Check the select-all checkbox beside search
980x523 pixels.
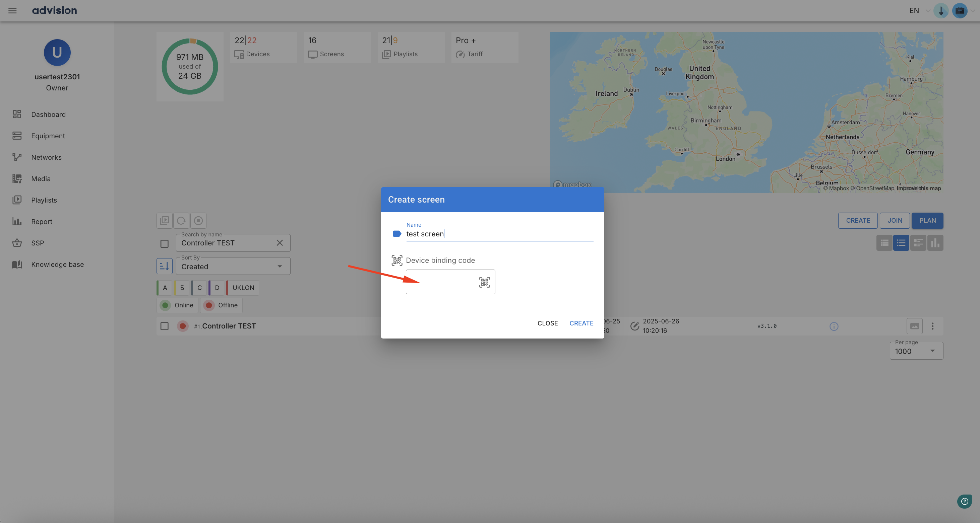point(164,244)
